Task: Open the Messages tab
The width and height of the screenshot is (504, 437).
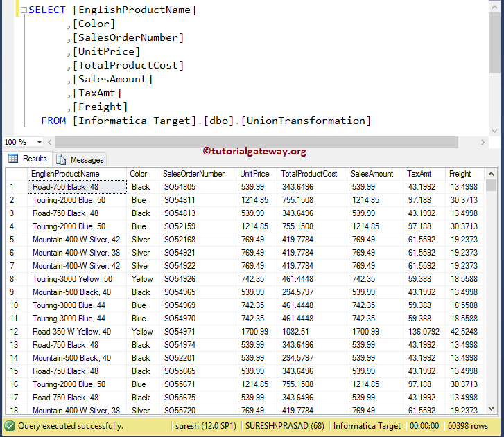Action: pyautogui.click(x=87, y=159)
